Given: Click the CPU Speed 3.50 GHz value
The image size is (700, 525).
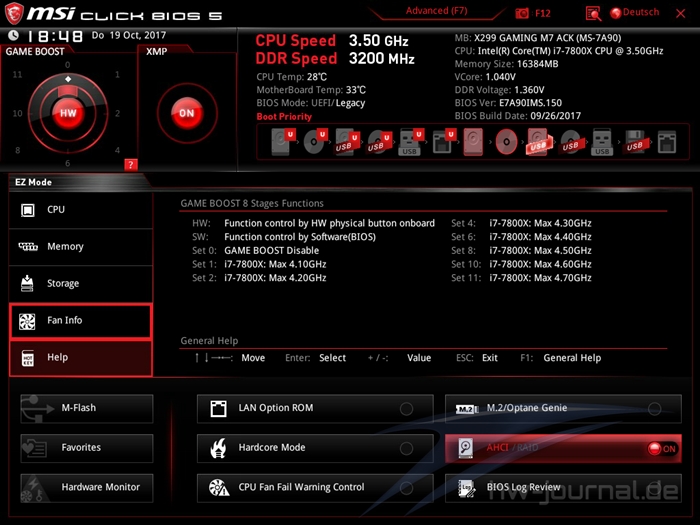Looking at the screenshot, I should coord(379,41).
